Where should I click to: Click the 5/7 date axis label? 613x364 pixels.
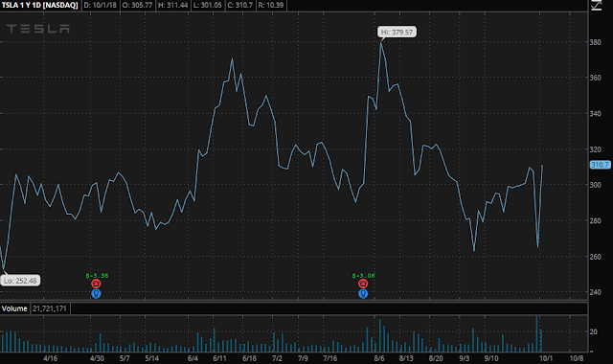[x=125, y=358]
